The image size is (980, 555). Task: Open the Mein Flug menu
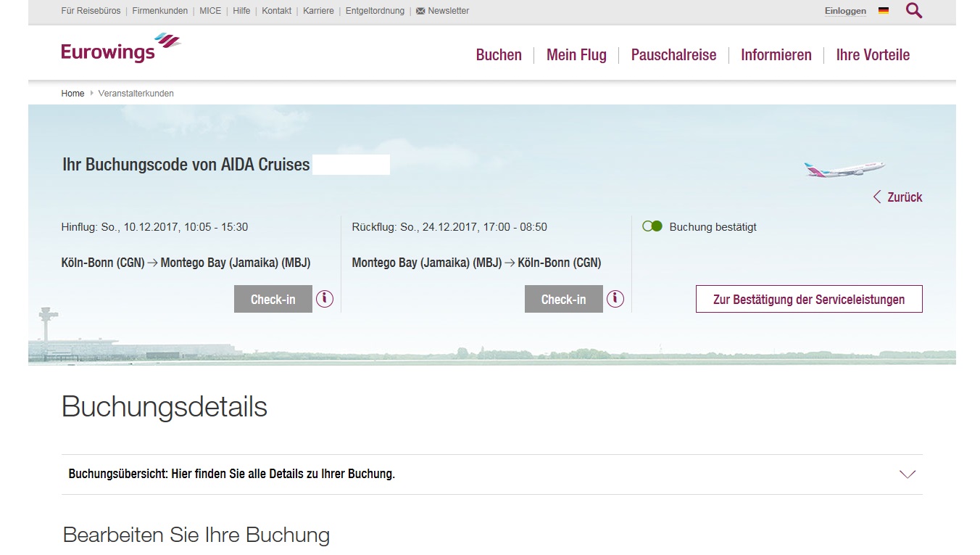click(x=576, y=55)
